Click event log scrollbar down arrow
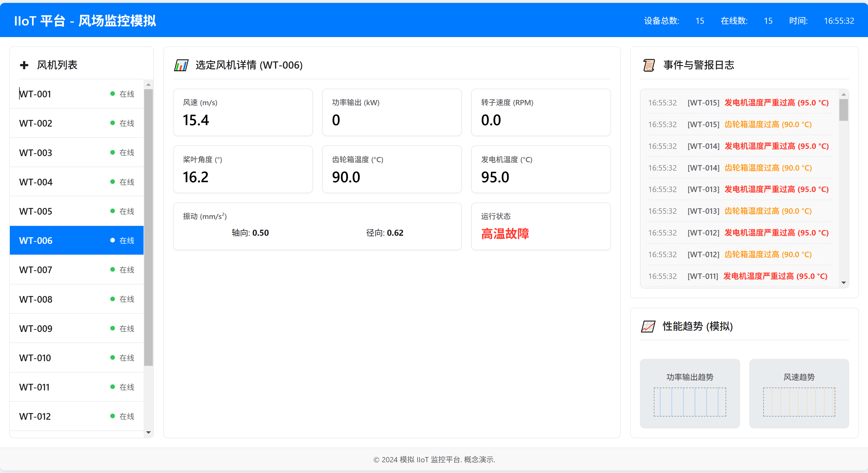The width and height of the screenshot is (868, 473). [x=843, y=282]
